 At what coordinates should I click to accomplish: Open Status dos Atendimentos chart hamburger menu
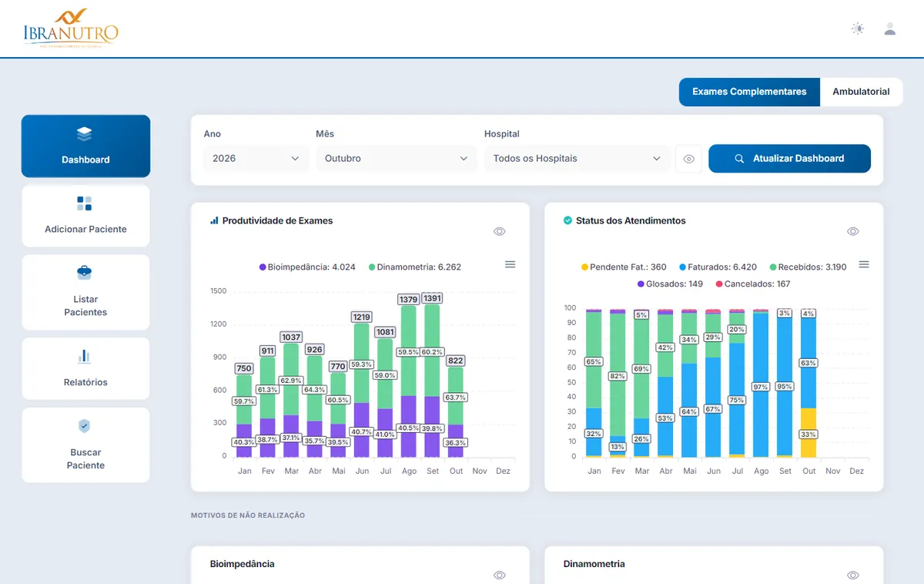point(864,264)
